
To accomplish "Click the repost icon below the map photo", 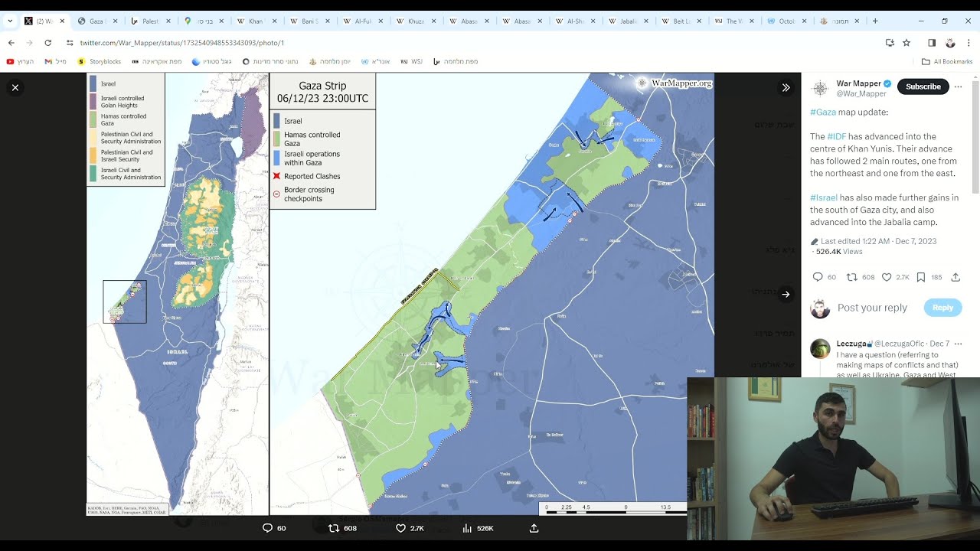I will click(334, 528).
